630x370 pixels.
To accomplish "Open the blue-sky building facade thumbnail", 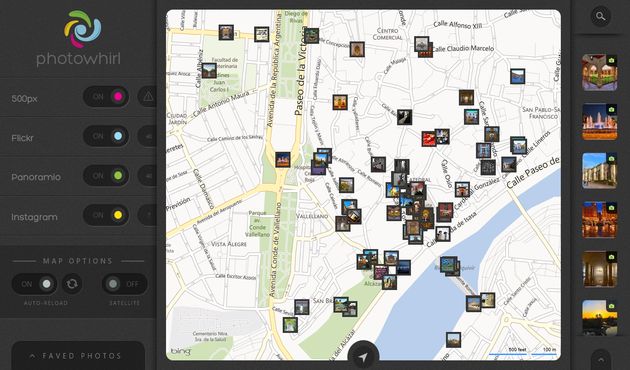I will (599, 171).
